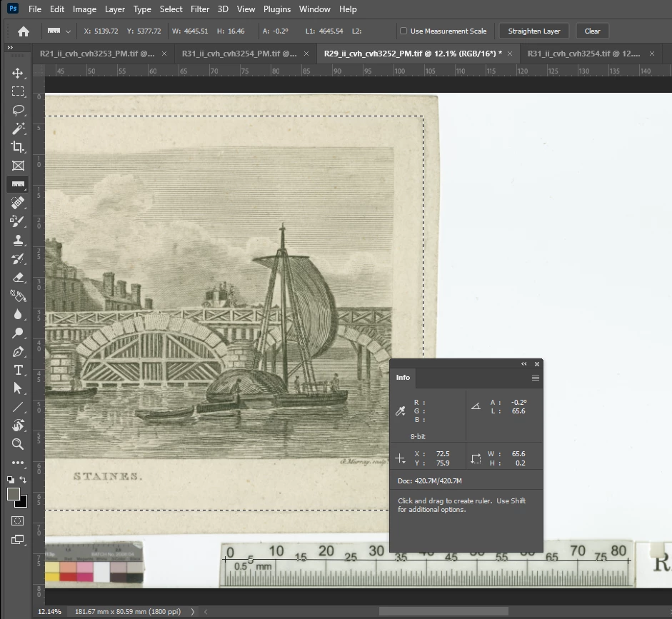Select the Ruler tool in toolbar
The height and width of the screenshot is (619, 672).
pyautogui.click(x=18, y=184)
